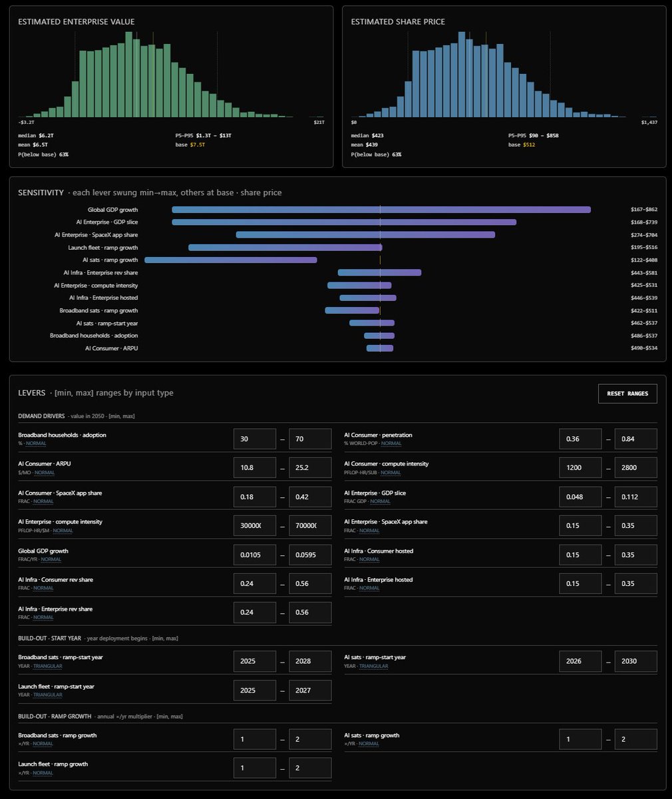Screen dimensions: 672x799
Task: Click the Global GDP growth sensitivity bar
Action: click(x=381, y=210)
